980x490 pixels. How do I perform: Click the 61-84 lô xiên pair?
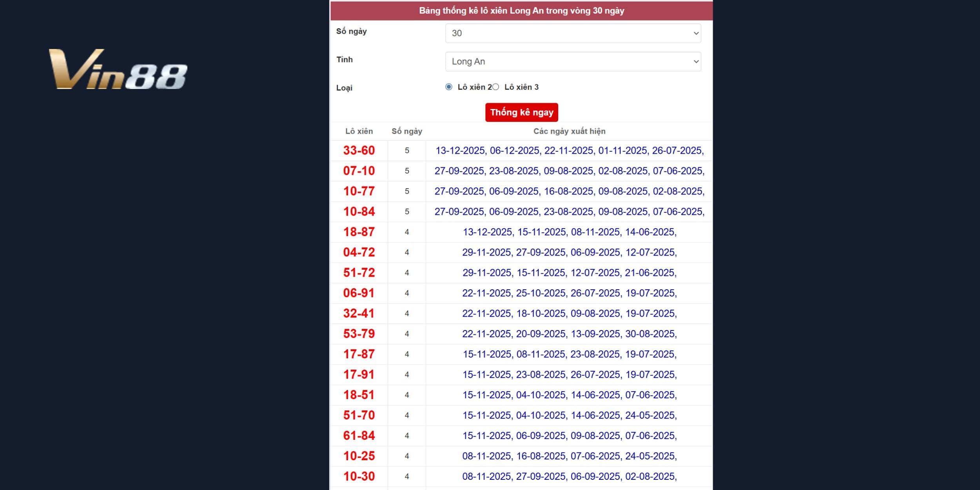(359, 436)
